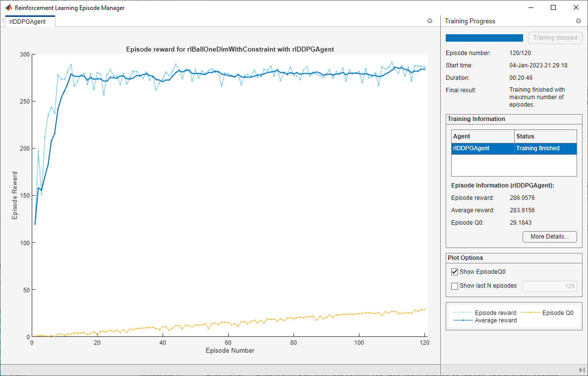The width and height of the screenshot is (588, 376).
Task: Toggle the Show EpisodeQ0 checkbox
Action: coord(455,271)
